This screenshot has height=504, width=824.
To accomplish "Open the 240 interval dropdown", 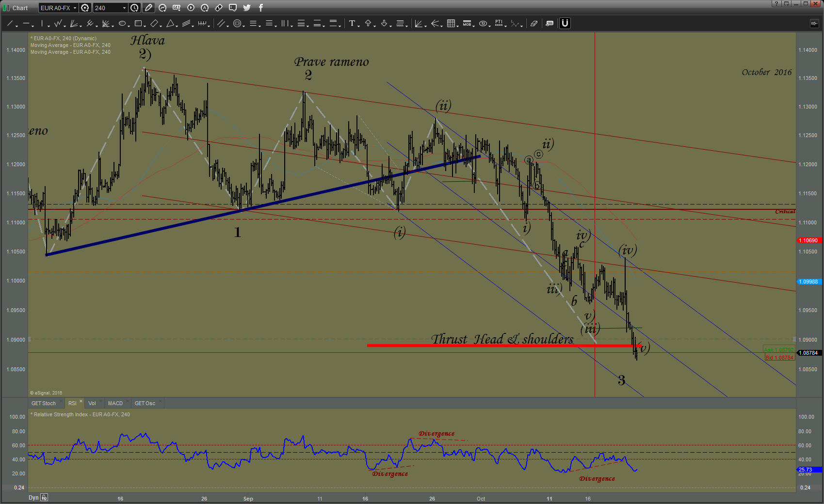I will (124, 8).
